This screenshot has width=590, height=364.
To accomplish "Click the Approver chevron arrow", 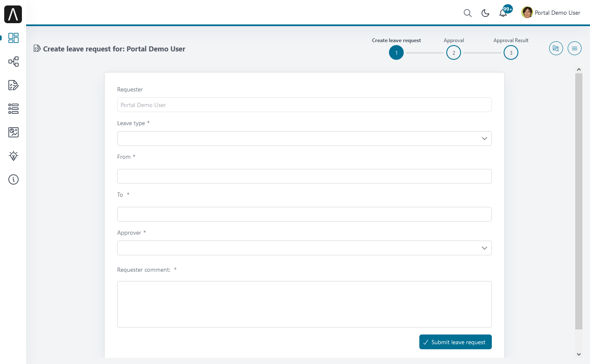I will [x=485, y=248].
